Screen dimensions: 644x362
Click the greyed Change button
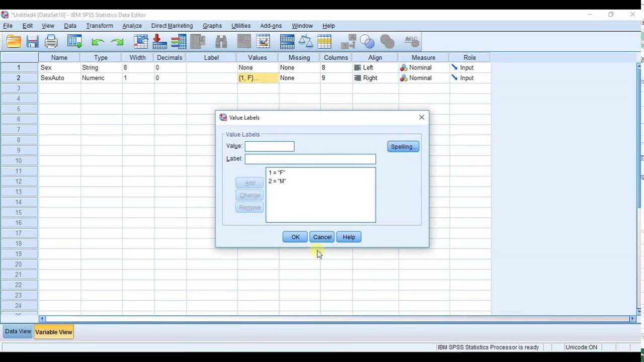pos(250,195)
